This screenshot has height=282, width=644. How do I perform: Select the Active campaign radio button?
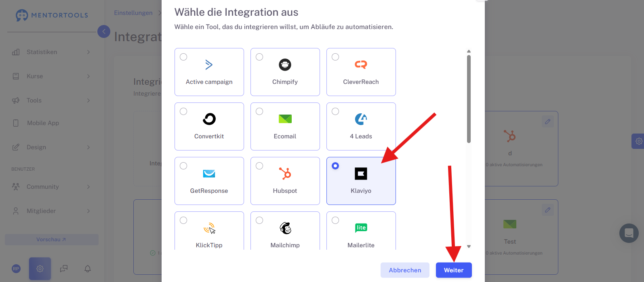183,57
